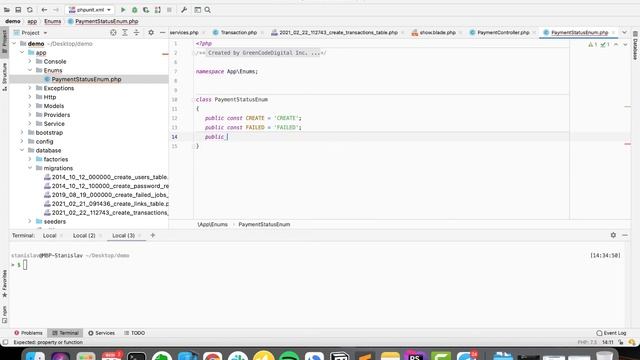Switch to the PaymentController.php editor tab
640x360 pixels.
[503, 32]
